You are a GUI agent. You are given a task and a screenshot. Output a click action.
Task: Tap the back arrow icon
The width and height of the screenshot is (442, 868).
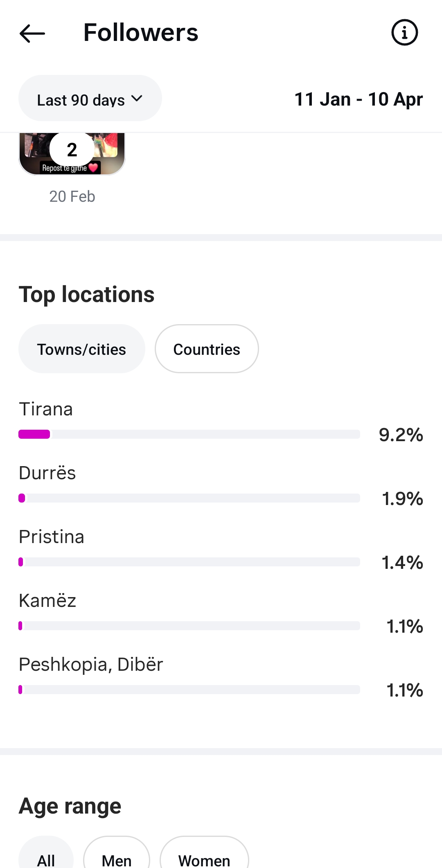(32, 33)
